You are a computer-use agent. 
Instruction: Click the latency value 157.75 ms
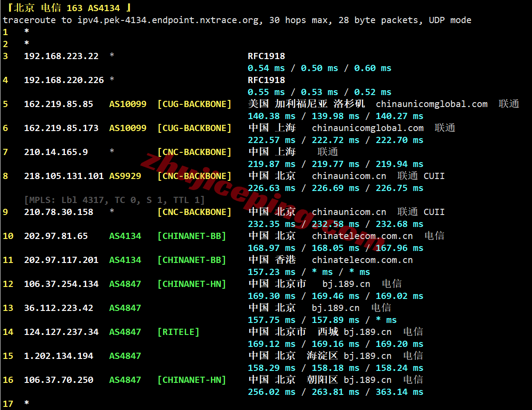coord(272,320)
